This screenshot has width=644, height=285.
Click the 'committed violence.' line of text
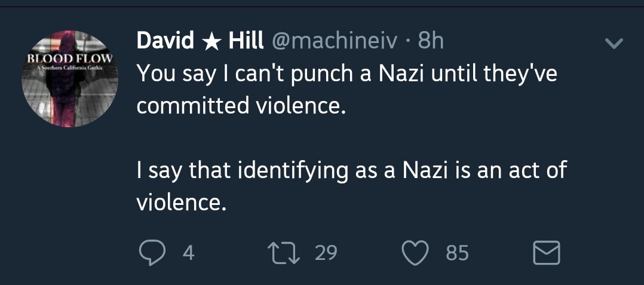pyautogui.click(x=238, y=106)
